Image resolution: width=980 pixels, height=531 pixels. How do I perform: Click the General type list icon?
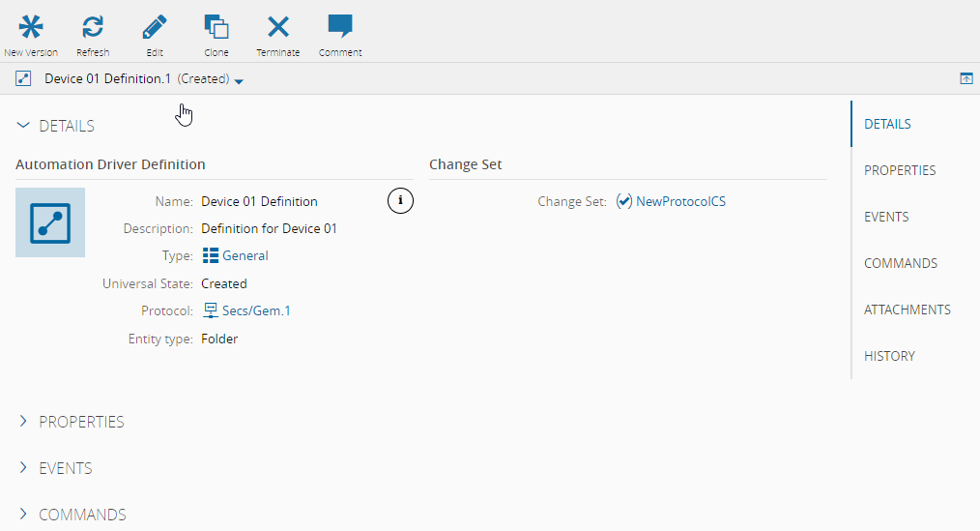click(211, 255)
